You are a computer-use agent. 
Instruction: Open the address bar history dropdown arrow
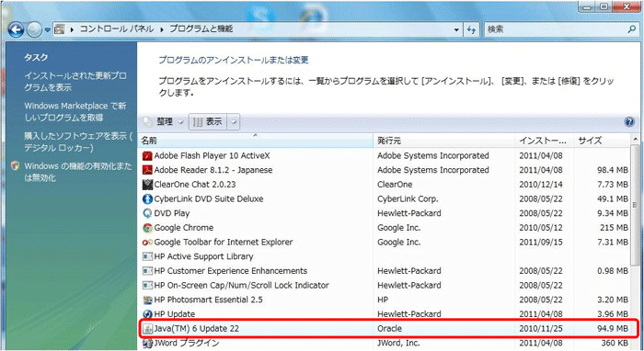(456, 29)
